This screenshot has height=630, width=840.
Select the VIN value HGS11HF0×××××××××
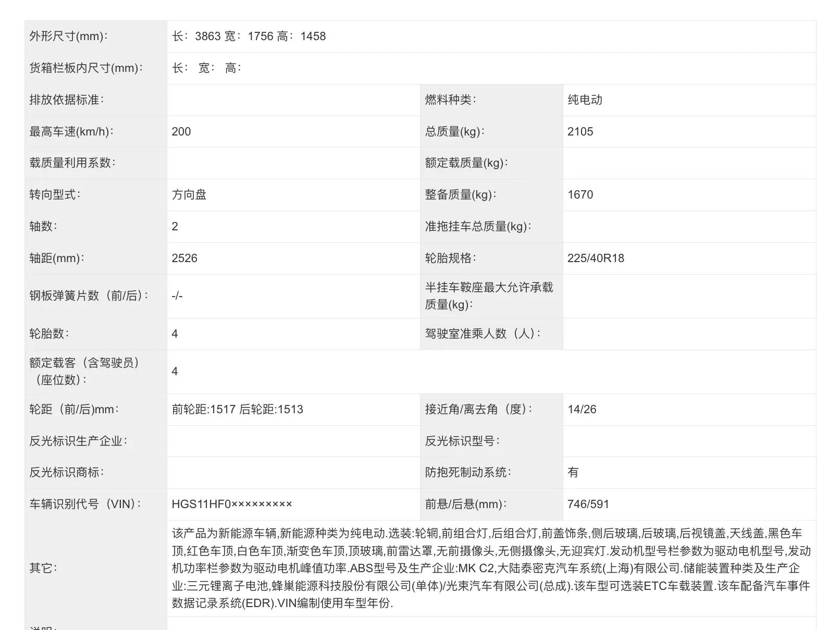232,504
